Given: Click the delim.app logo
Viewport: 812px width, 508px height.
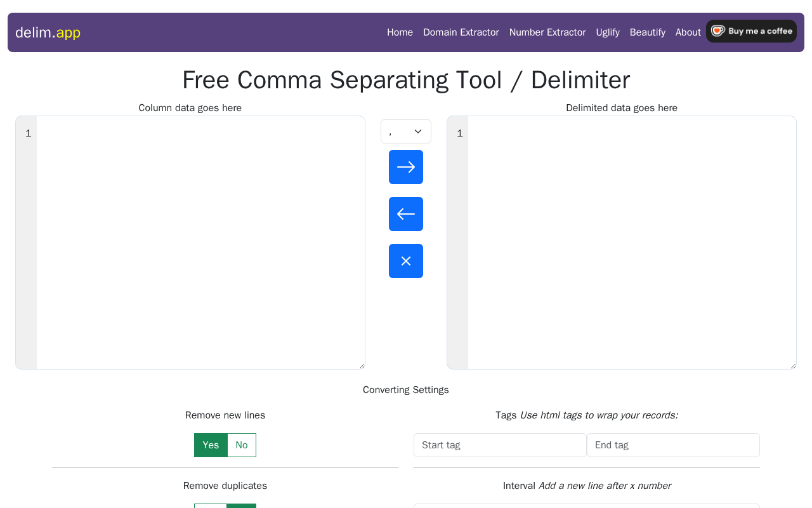Looking at the screenshot, I should click(x=48, y=32).
